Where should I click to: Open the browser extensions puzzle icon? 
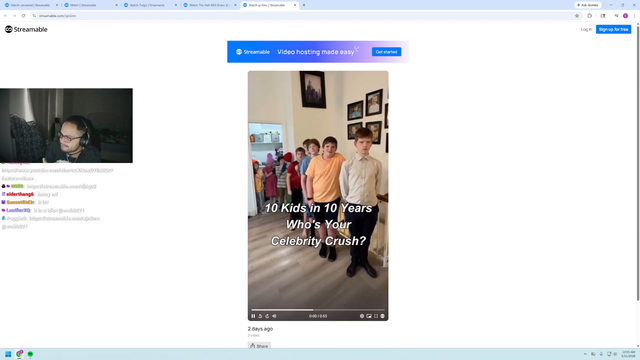[x=589, y=16]
